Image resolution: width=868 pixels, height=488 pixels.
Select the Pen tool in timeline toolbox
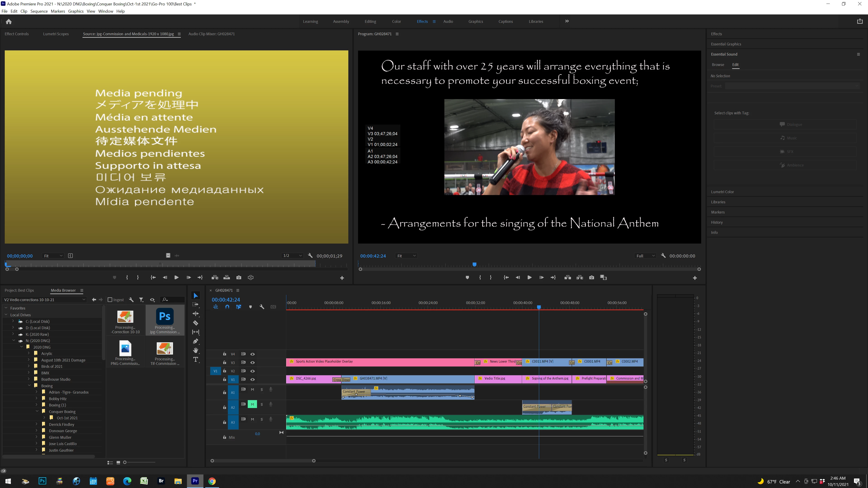pos(196,341)
